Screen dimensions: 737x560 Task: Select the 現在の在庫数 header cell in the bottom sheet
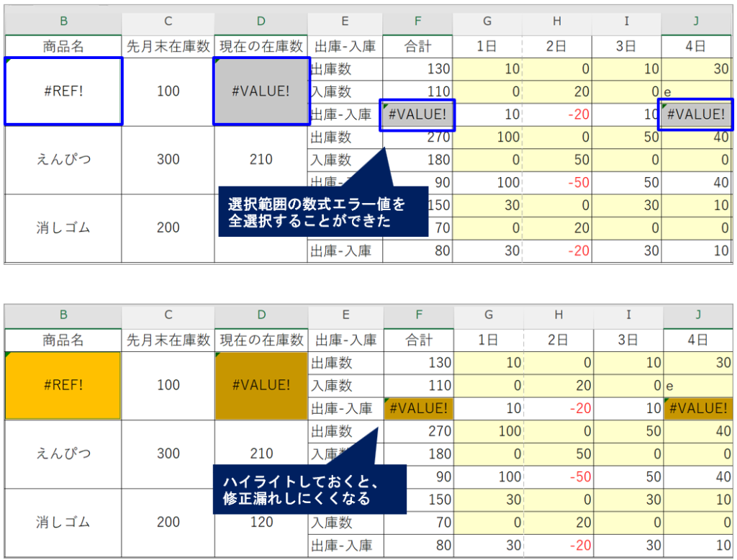(261, 340)
